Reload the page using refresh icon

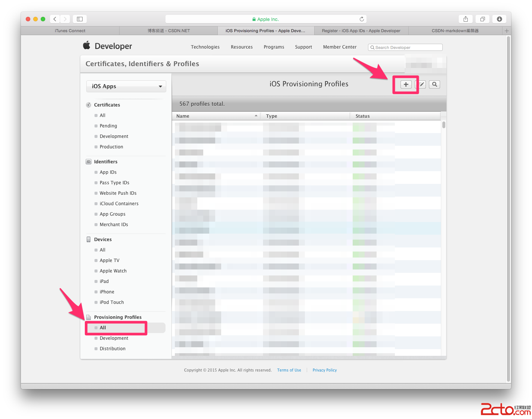[x=362, y=19]
